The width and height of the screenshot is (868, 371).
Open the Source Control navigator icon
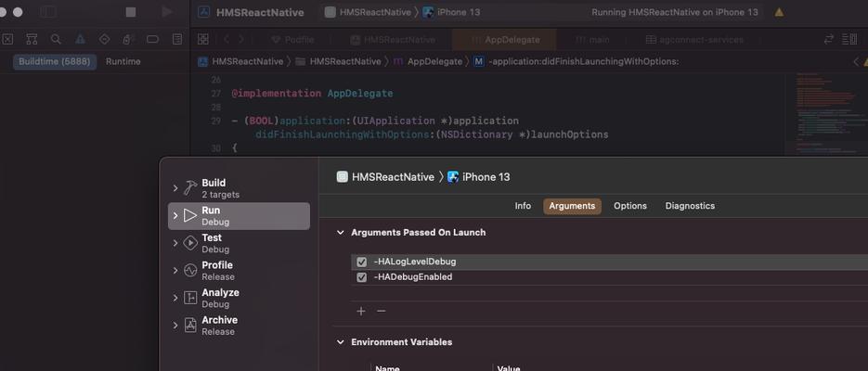(x=7, y=39)
